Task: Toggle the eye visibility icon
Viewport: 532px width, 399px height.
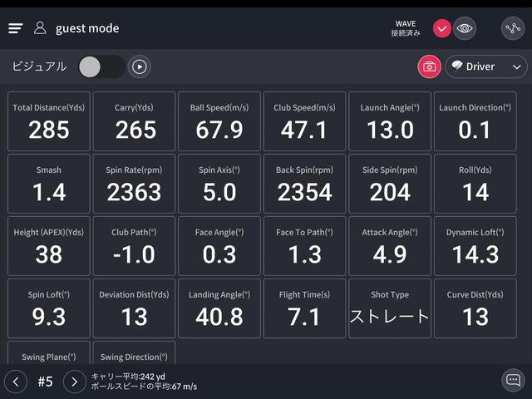Action: click(x=465, y=28)
